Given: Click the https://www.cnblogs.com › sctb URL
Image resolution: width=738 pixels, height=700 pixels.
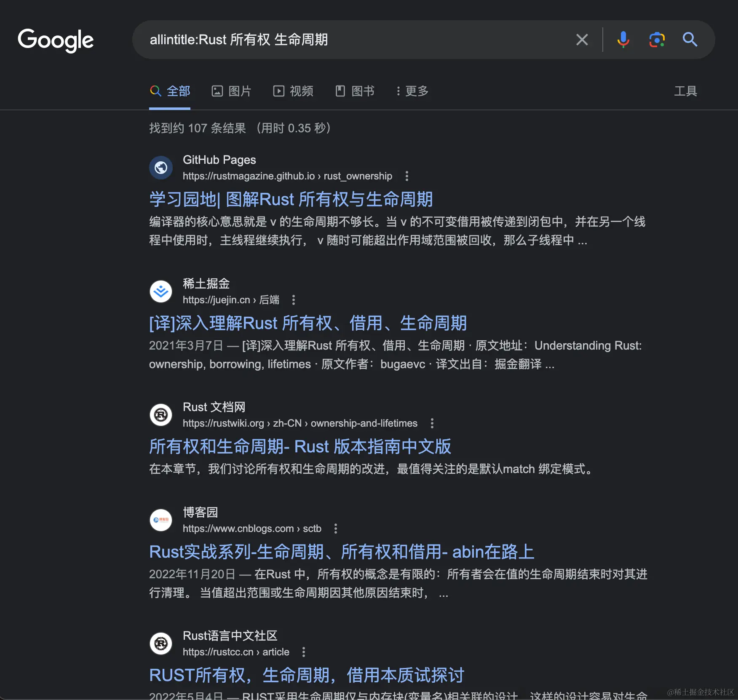Looking at the screenshot, I should click(252, 529).
